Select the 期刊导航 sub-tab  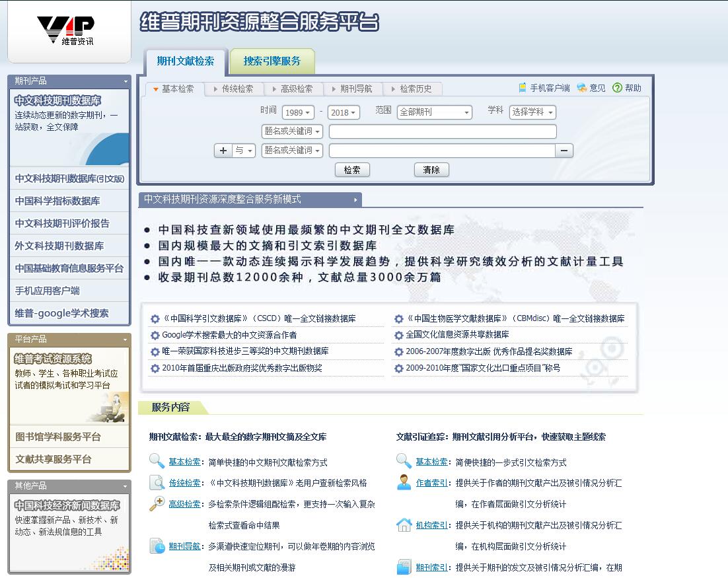click(x=352, y=89)
